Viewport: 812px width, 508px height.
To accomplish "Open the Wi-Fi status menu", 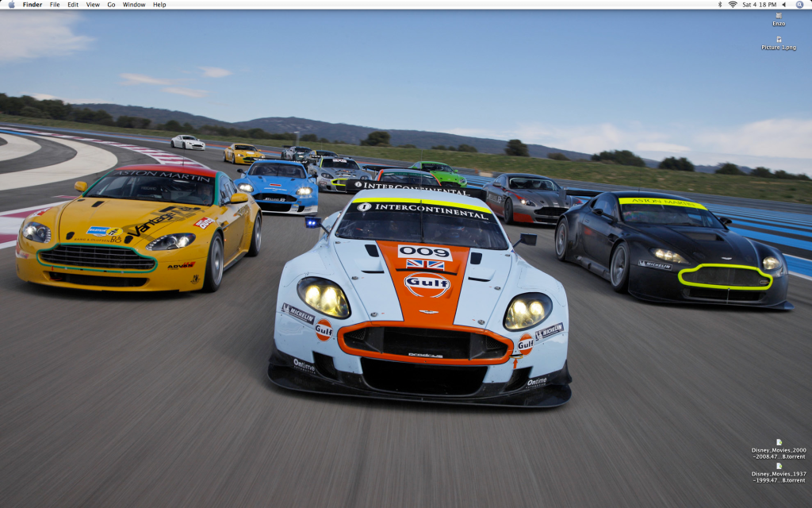I will [x=732, y=5].
